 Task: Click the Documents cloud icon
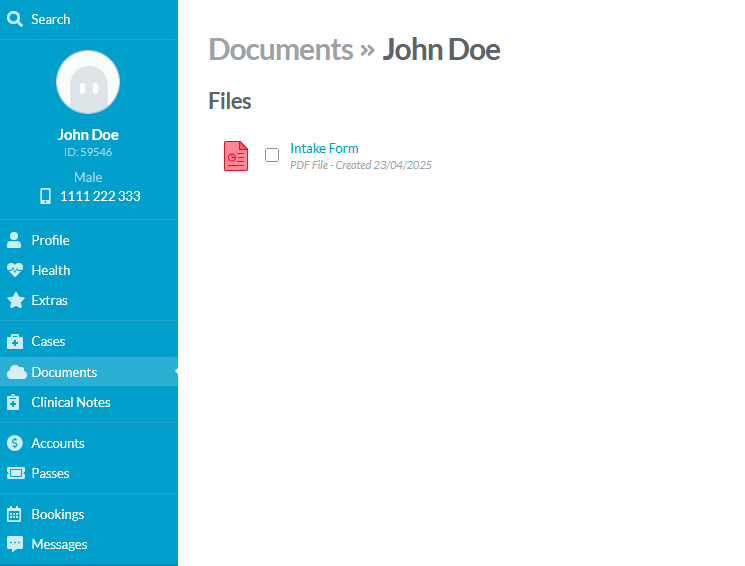(17, 372)
